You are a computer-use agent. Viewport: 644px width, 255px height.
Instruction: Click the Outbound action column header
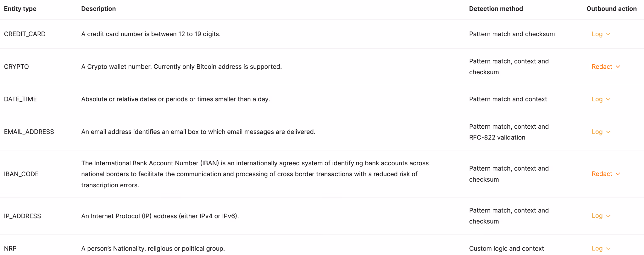click(610, 9)
